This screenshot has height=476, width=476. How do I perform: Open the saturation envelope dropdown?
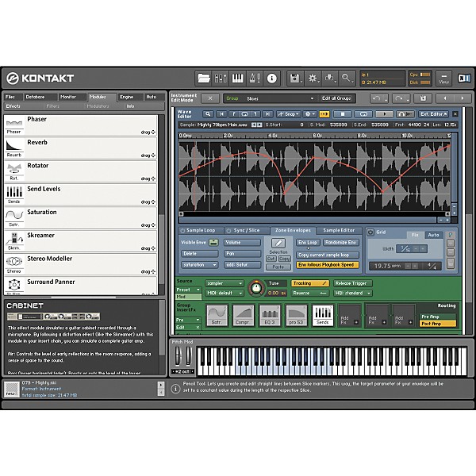pos(200,265)
